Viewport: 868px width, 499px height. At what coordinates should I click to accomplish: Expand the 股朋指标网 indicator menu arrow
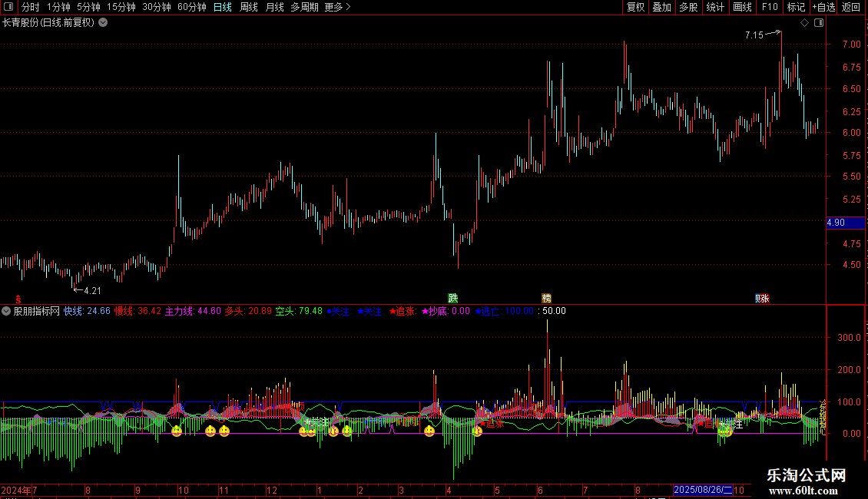[x=6, y=311]
